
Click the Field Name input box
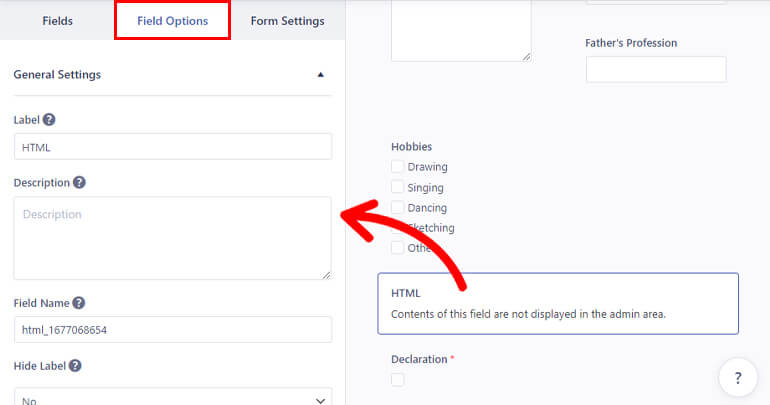coord(172,330)
